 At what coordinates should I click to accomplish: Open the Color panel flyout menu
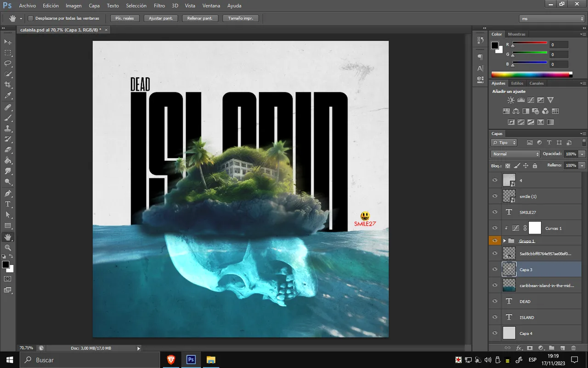(x=583, y=34)
